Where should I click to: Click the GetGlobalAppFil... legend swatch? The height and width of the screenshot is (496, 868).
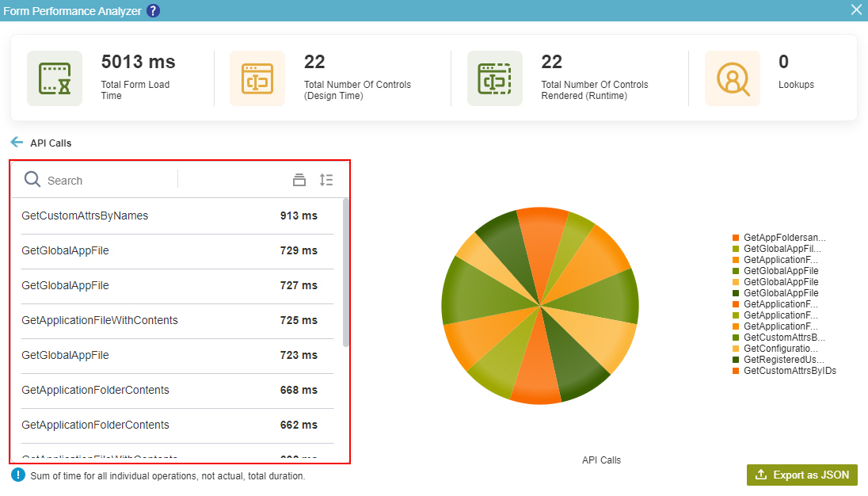(736, 249)
